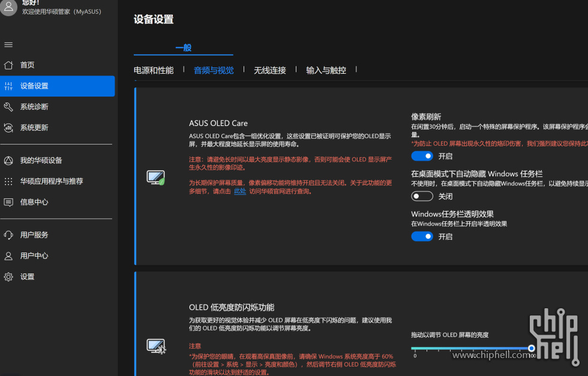Open 我的华硕设备 in the sidebar
Screen dimensions: 588x376
[x=58, y=161]
